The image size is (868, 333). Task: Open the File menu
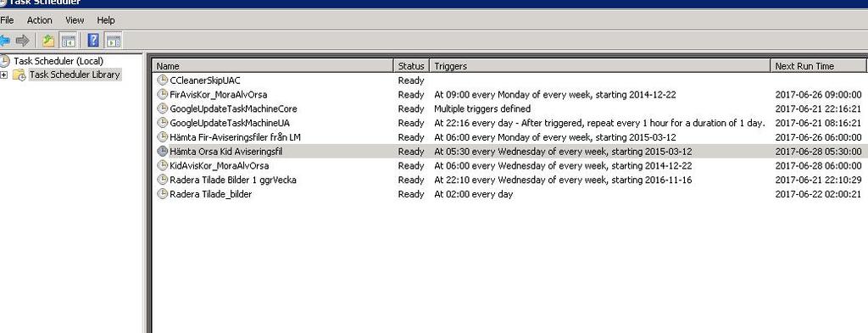pos(7,20)
